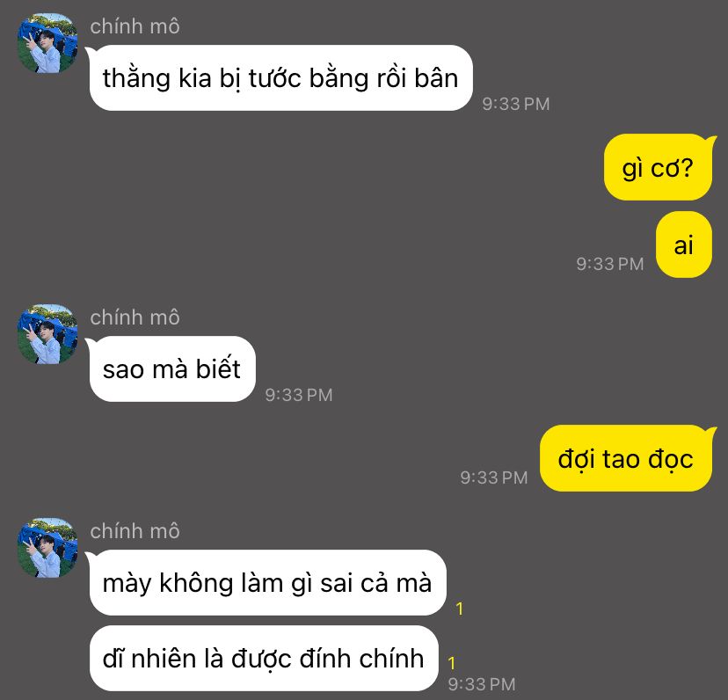Click the 'dĩ nhiên là được đính chính' message
This screenshot has width=728, height=700.
pos(264,658)
